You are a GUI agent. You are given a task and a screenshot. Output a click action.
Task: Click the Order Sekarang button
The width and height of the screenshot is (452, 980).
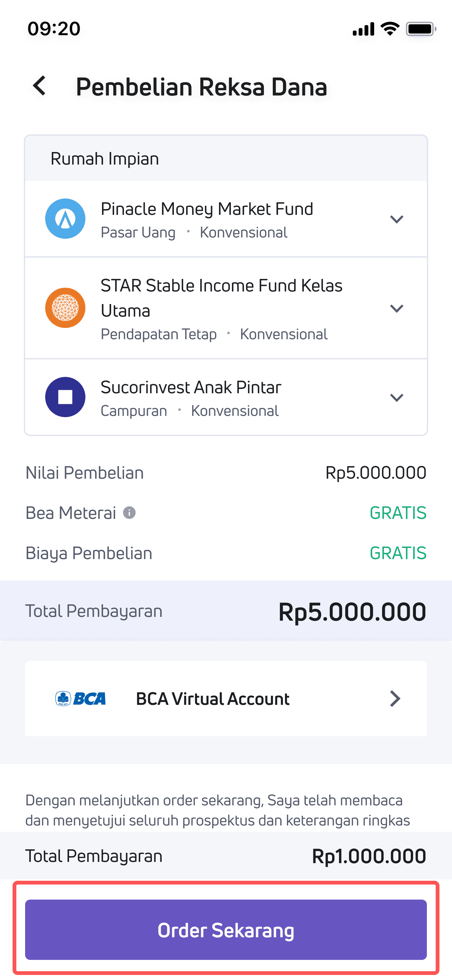pos(226,929)
